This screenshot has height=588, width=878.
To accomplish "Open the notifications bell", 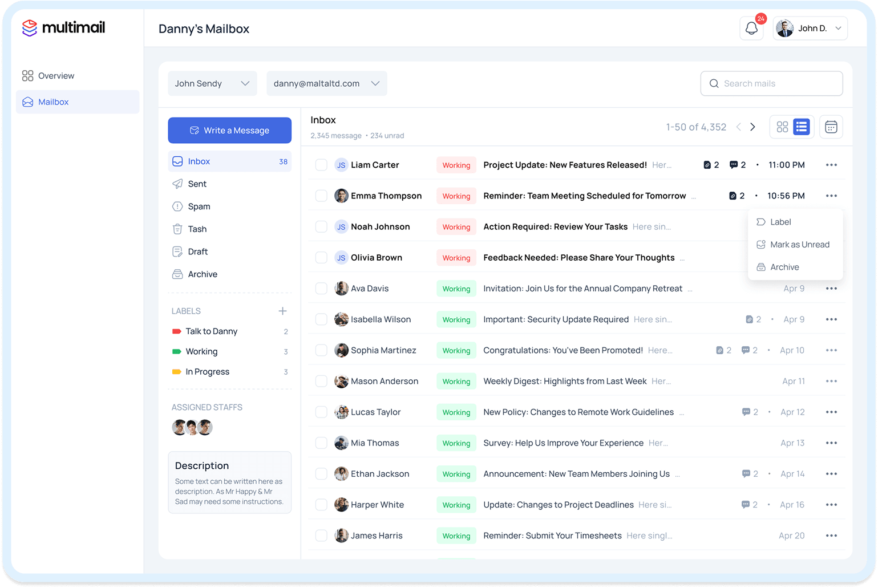I will (x=751, y=27).
